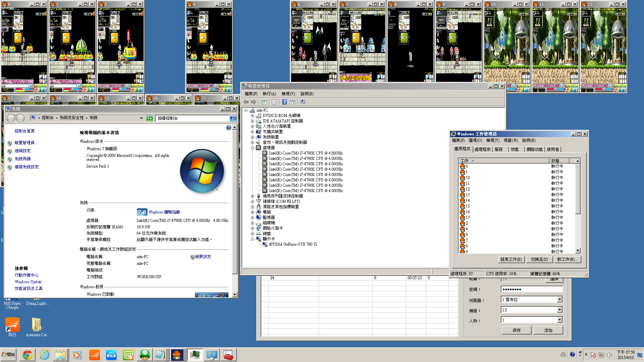The height and width of the screenshot is (362, 644).
Task: Open the 人物 dropdown showing 1
Action: [559, 320]
